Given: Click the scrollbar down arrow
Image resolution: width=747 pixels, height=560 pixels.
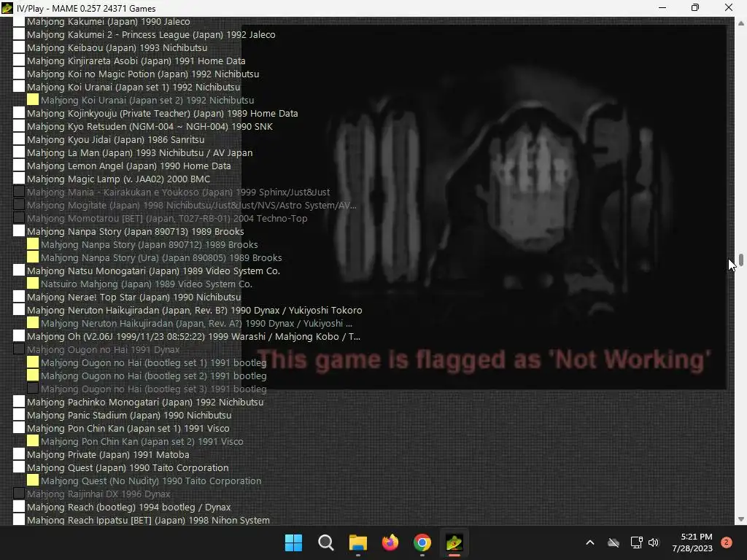Looking at the screenshot, I should click(x=741, y=519).
